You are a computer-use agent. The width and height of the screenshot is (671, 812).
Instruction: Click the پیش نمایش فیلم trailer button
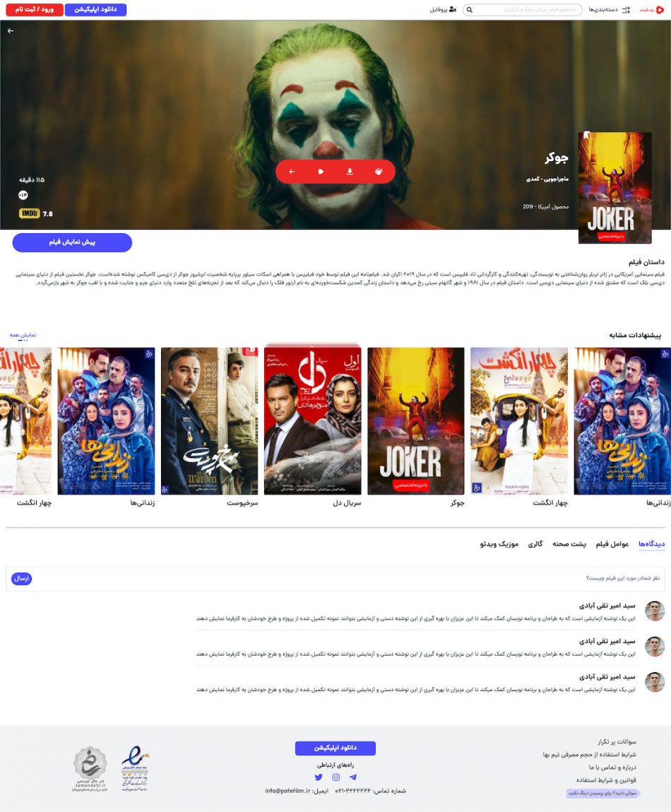72,242
